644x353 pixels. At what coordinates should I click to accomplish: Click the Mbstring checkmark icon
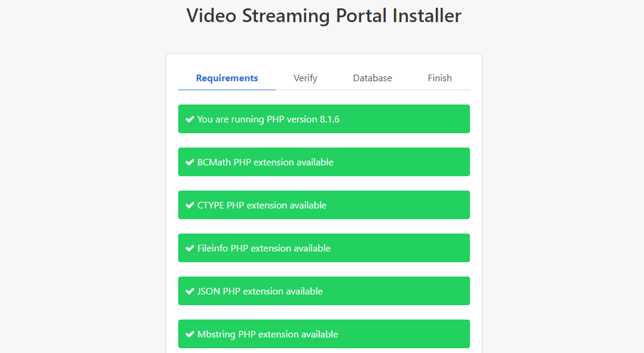click(190, 334)
